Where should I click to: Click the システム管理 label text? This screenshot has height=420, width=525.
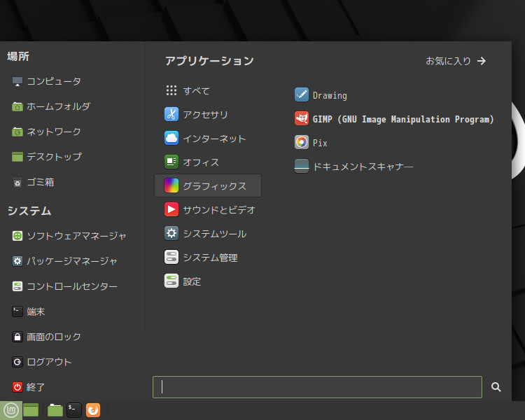210,258
